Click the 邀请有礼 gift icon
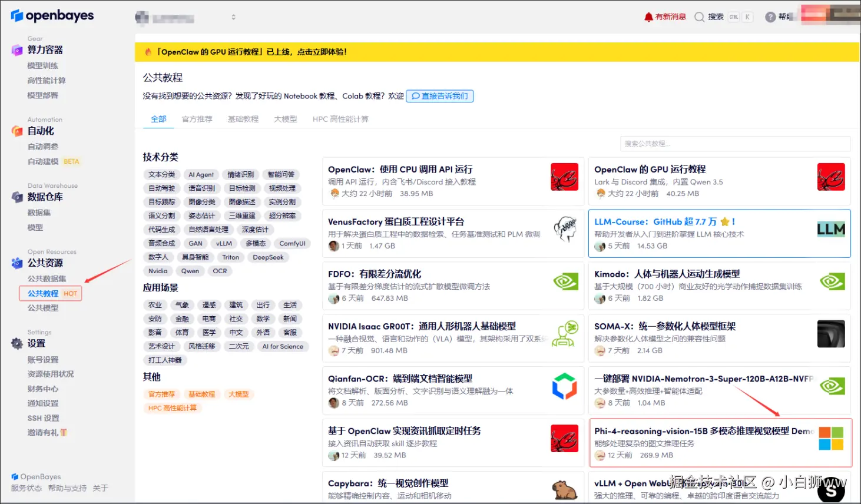Screen dimensions: 861x504 click(64, 433)
